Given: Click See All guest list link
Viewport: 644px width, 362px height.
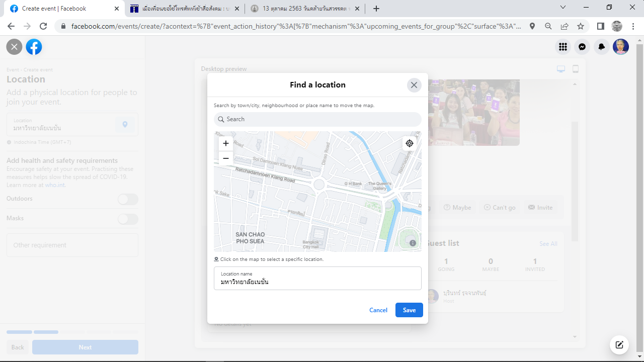Looking at the screenshot, I should (548, 244).
